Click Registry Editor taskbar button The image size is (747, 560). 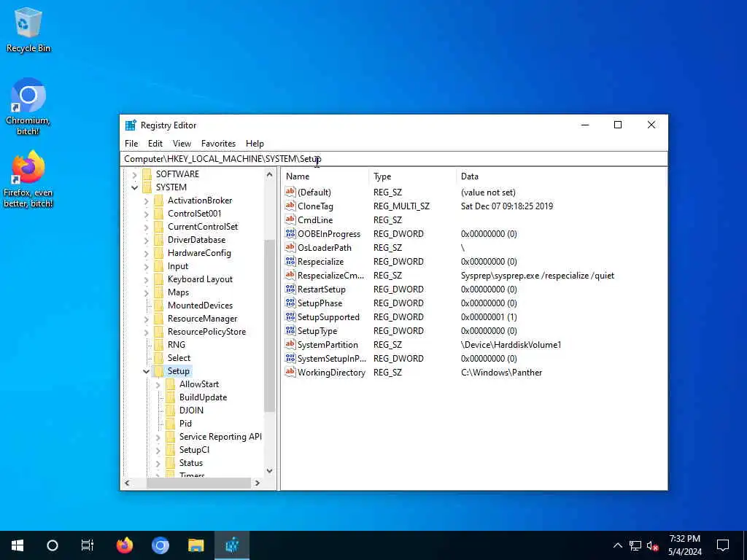click(x=232, y=545)
